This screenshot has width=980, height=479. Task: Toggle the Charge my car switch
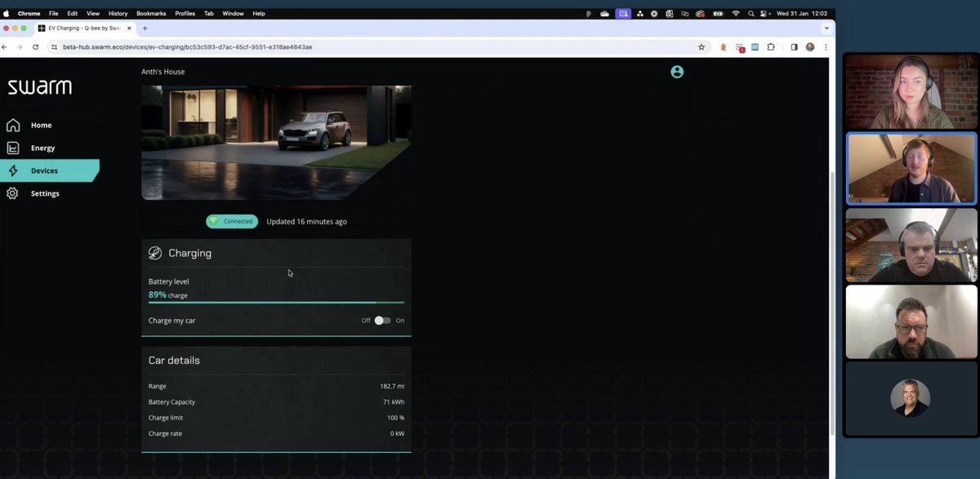pos(382,321)
